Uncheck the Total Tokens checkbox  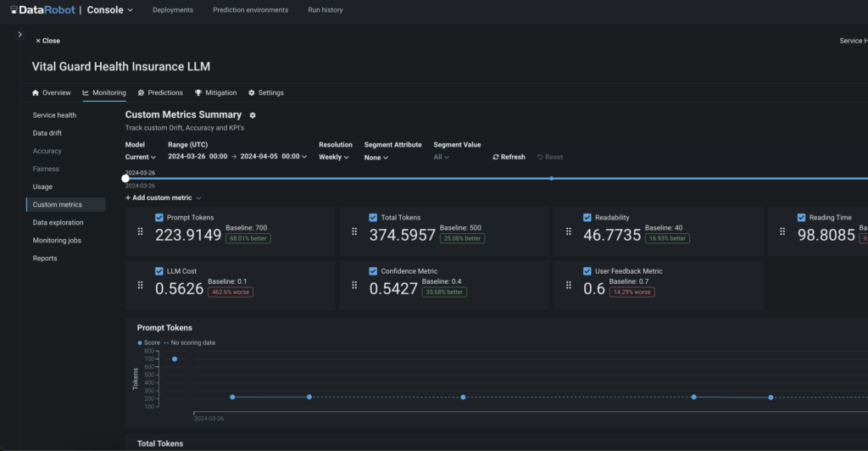[373, 218]
